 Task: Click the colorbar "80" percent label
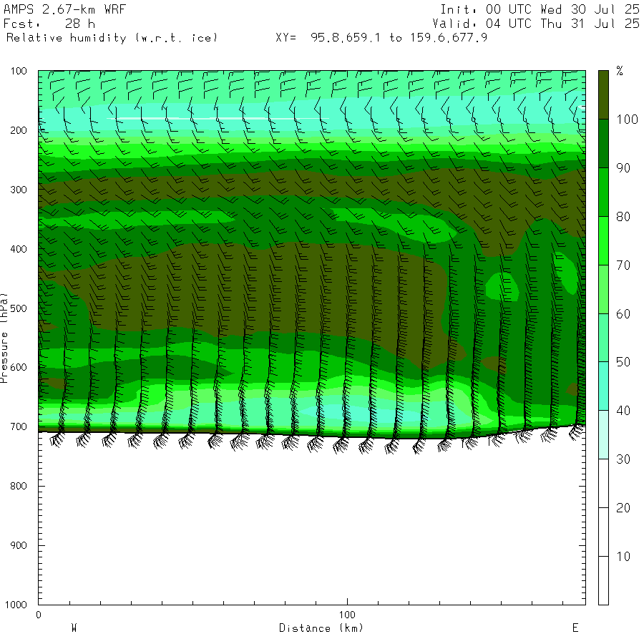click(623, 217)
